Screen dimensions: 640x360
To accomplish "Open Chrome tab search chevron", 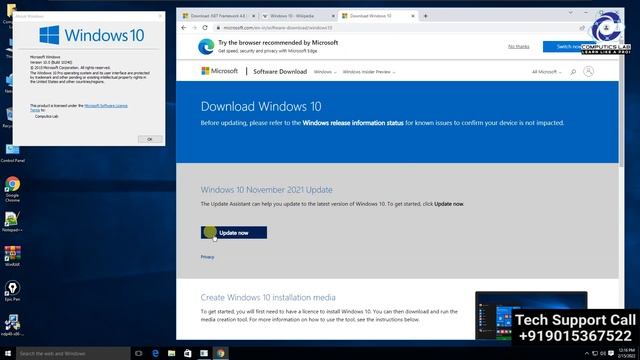I will click(570, 13).
